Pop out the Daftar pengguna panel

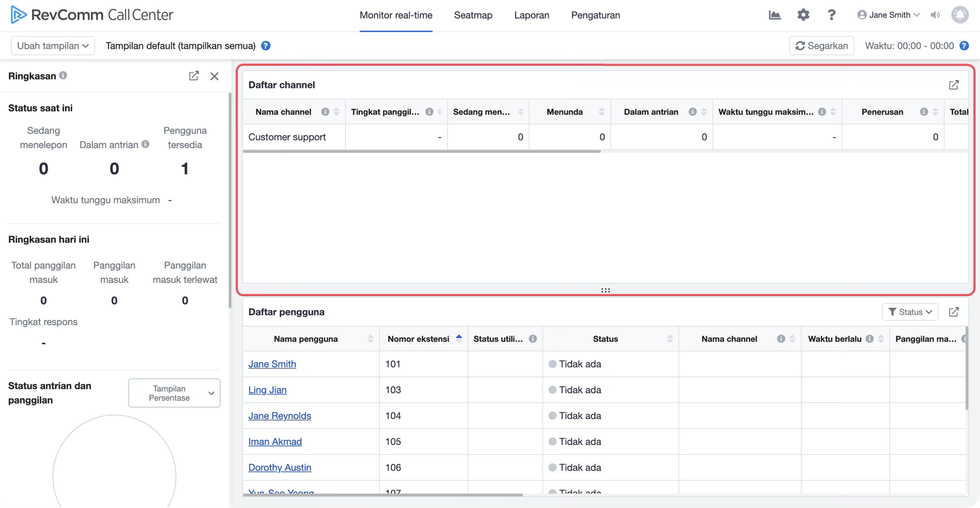tap(954, 312)
